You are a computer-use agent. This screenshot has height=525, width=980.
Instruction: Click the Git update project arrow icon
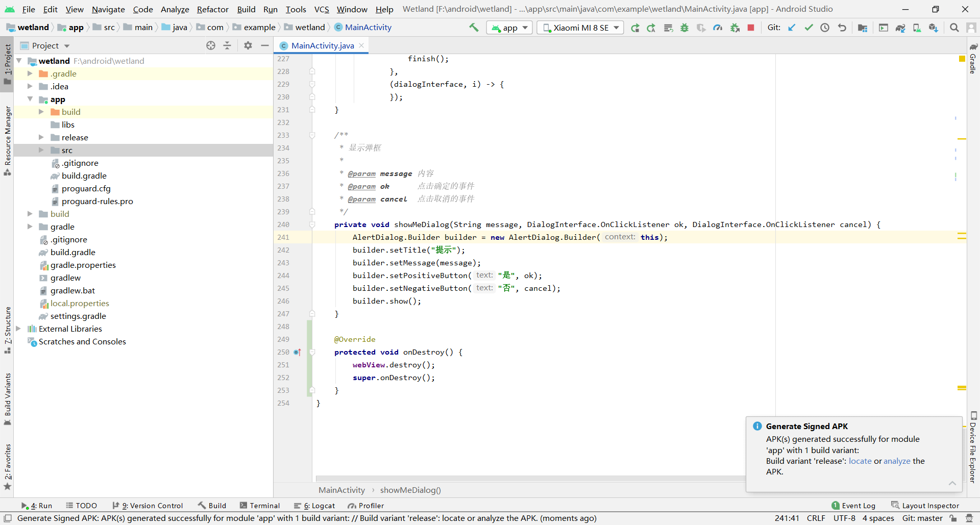(x=792, y=28)
